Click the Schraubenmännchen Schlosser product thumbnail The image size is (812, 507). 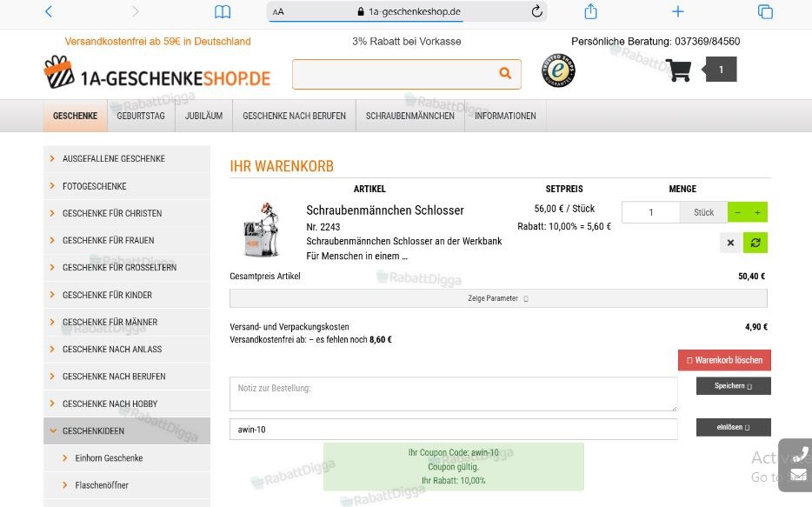pos(263,230)
